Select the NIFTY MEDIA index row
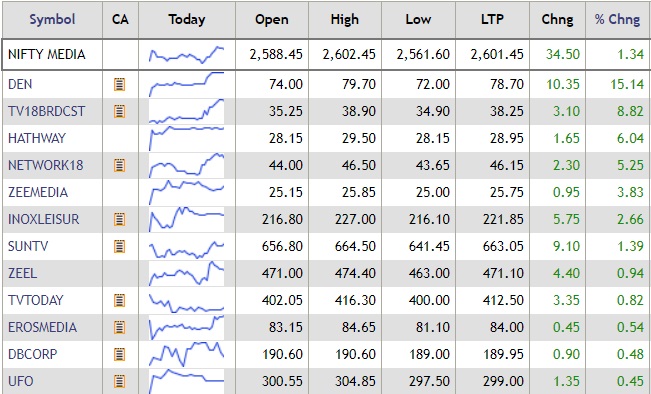The width and height of the screenshot is (651, 394). [x=326, y=54]
